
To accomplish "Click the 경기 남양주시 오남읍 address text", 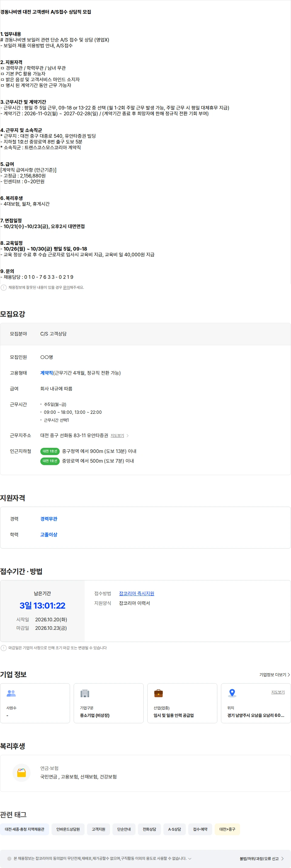I will coord(256,715).
